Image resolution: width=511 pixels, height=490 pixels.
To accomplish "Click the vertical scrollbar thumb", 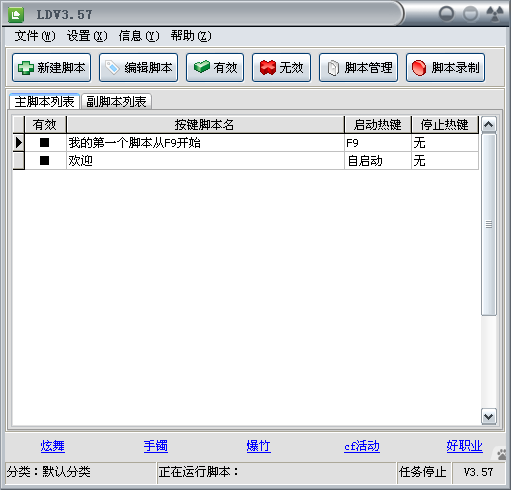I will click(x=489, y=224).
